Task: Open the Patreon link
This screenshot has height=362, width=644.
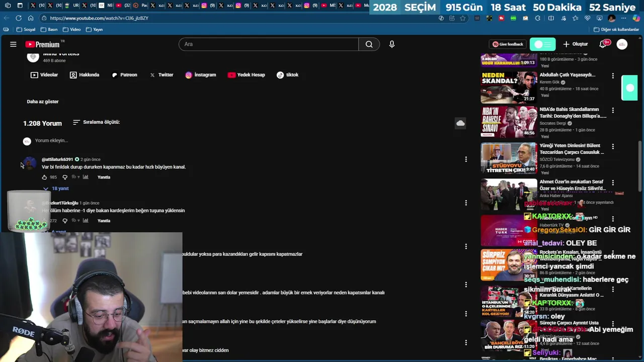Action: [124, 75]
